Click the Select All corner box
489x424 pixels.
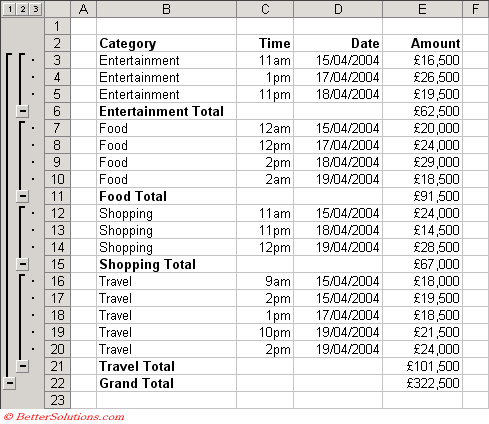pos(58,9)
